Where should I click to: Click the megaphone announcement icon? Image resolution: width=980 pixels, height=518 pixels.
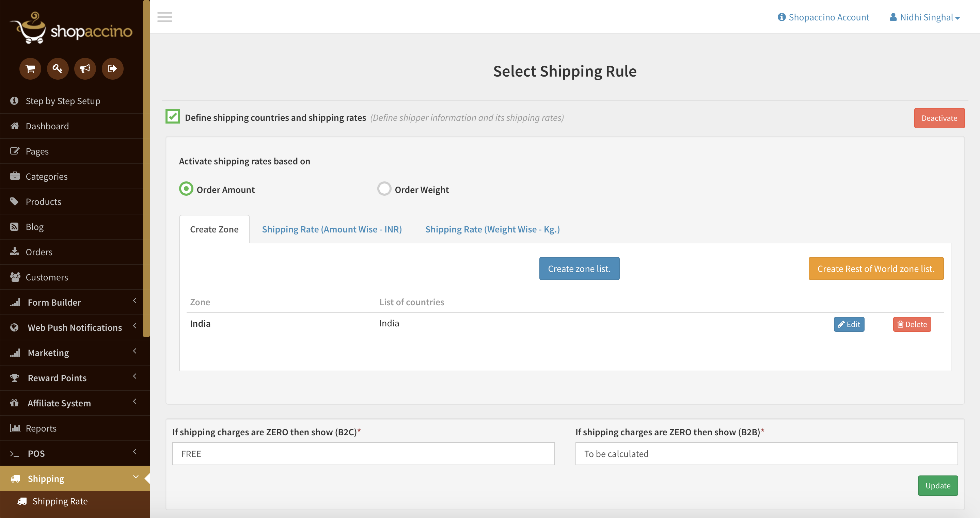[85, 69]
